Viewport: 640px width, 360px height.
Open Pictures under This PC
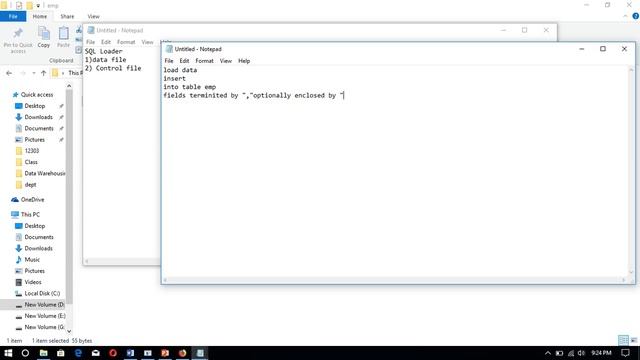(x=34, y=271)
